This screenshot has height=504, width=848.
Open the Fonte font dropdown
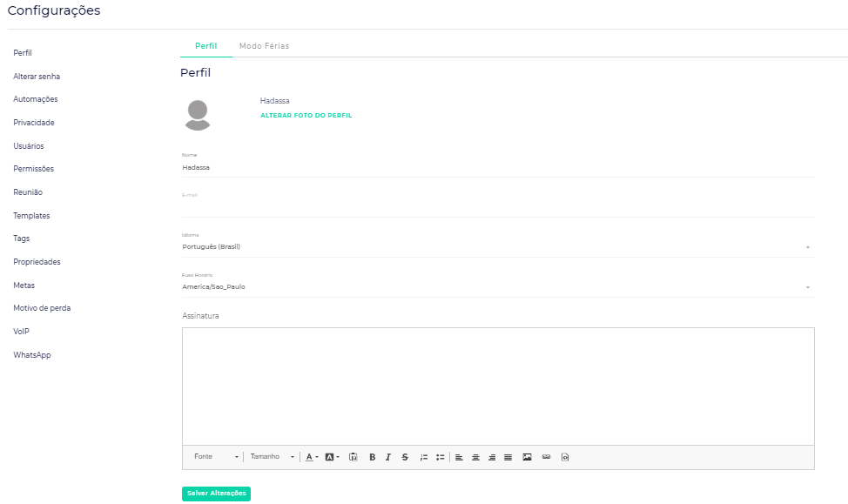pos(216,457)
